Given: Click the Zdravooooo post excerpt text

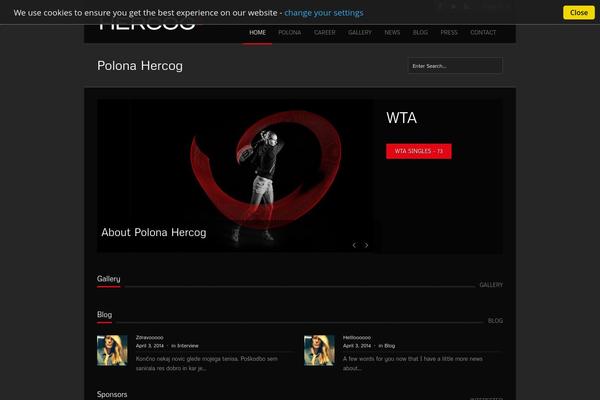Looking at the screenshot, I should coord(207,364).
